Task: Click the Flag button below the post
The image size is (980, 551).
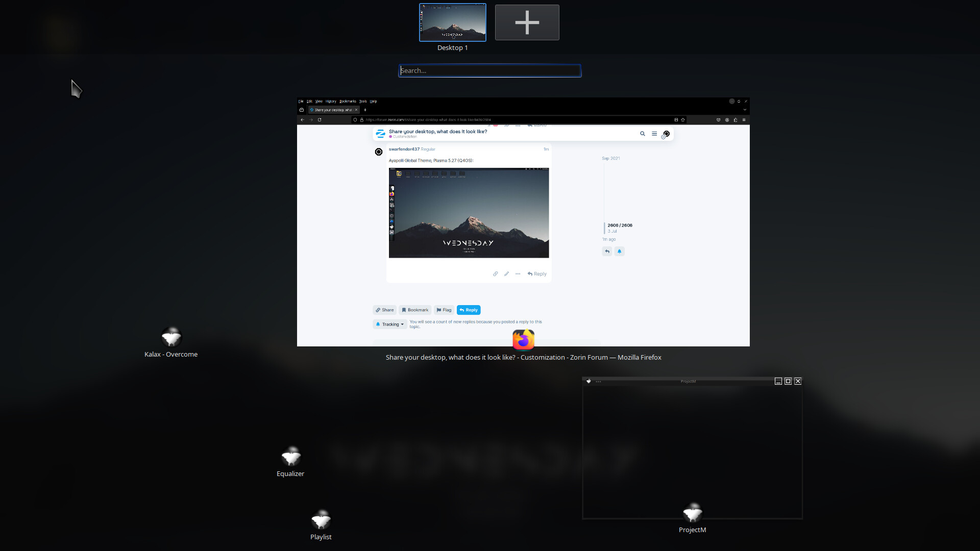Action: coord(444,310)
